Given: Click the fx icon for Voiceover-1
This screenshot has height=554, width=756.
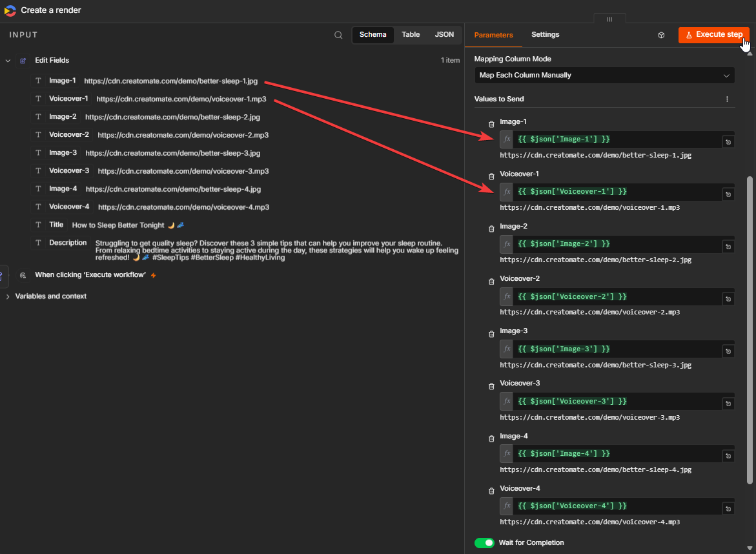Looking at the screenshot, I should 506,192.
